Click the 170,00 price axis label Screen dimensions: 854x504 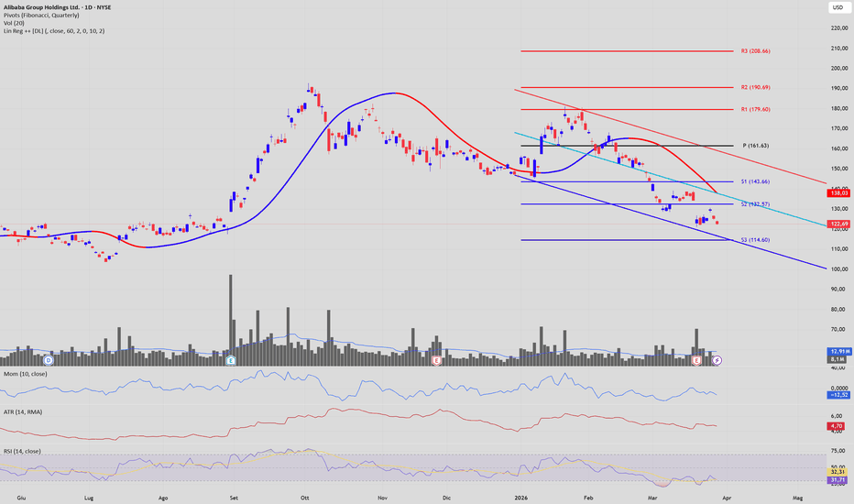[839, 128]
